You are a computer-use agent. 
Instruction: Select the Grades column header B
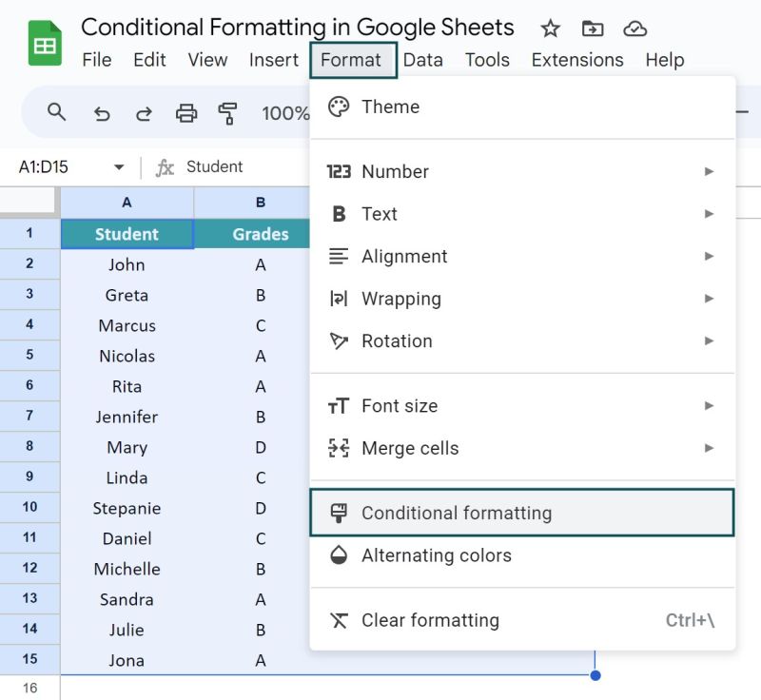(261, 202)
